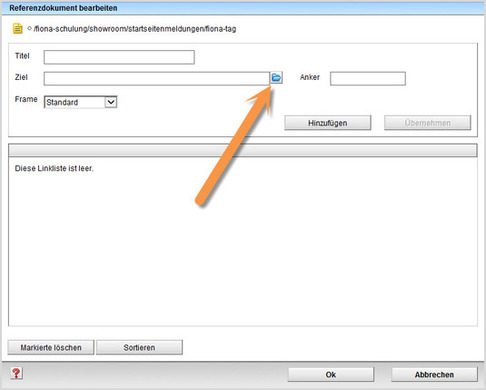Click Markierte löschen button

point(51,347)
